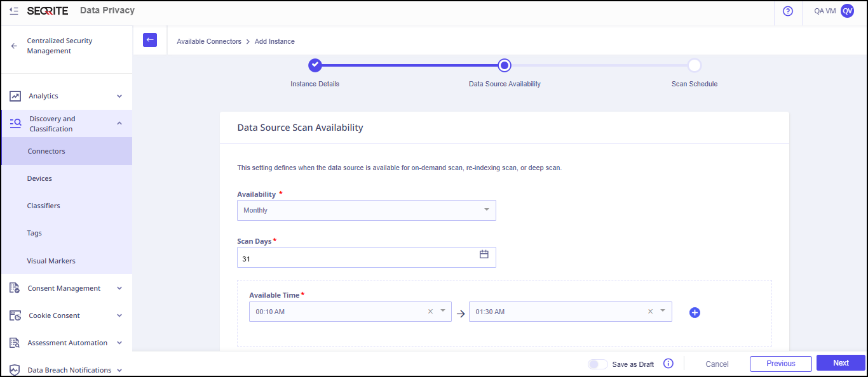
Task: Click the purple back arrow button
Action: tap(149, 40)
